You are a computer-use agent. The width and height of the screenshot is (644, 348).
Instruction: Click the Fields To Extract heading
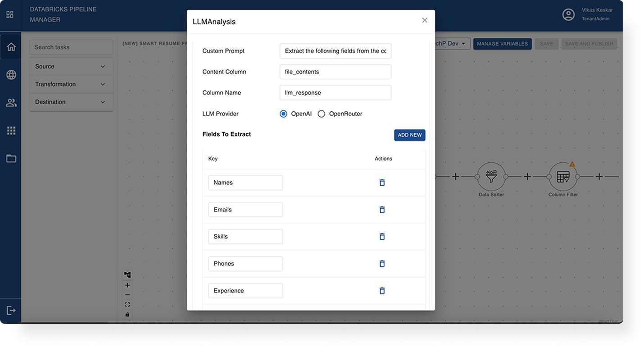227,134
